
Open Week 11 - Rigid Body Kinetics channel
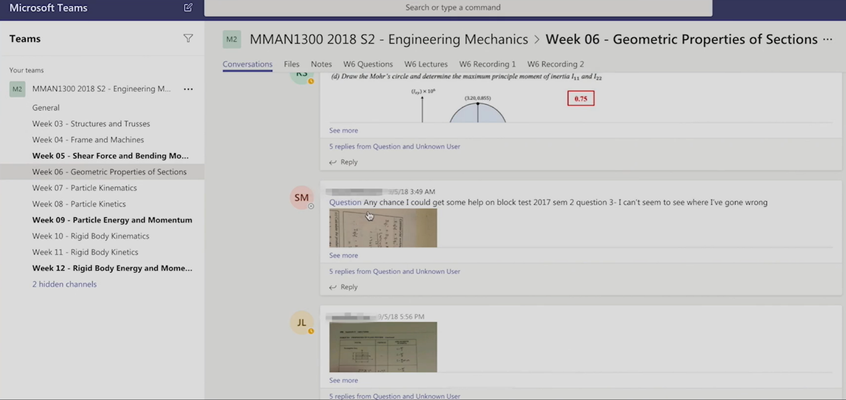[x=102, y=252]
